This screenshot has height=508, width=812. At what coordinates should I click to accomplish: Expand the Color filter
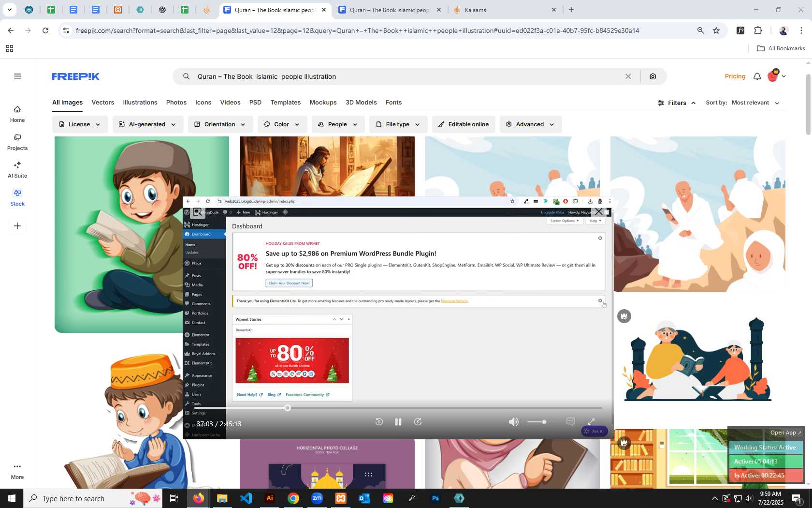282,124
